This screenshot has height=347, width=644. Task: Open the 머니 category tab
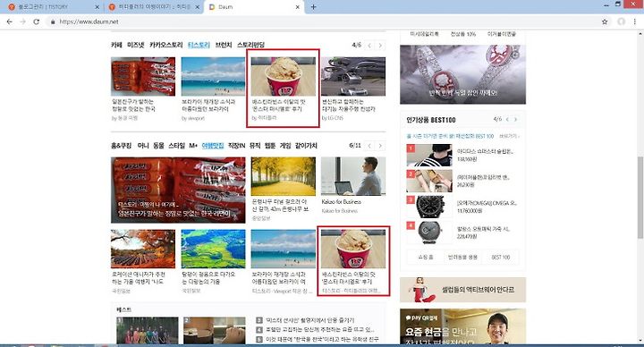pyautogui.click(x=143, y=146)
